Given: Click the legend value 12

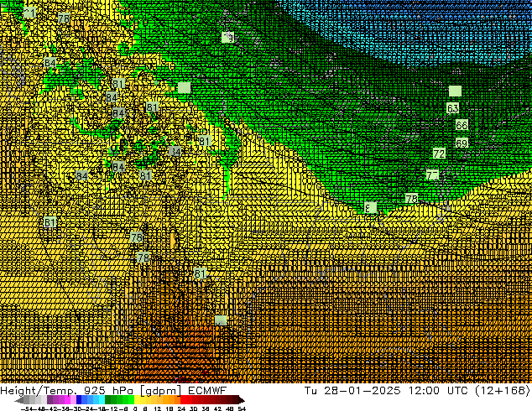Looking at the screenshot, I should [158, 408].
